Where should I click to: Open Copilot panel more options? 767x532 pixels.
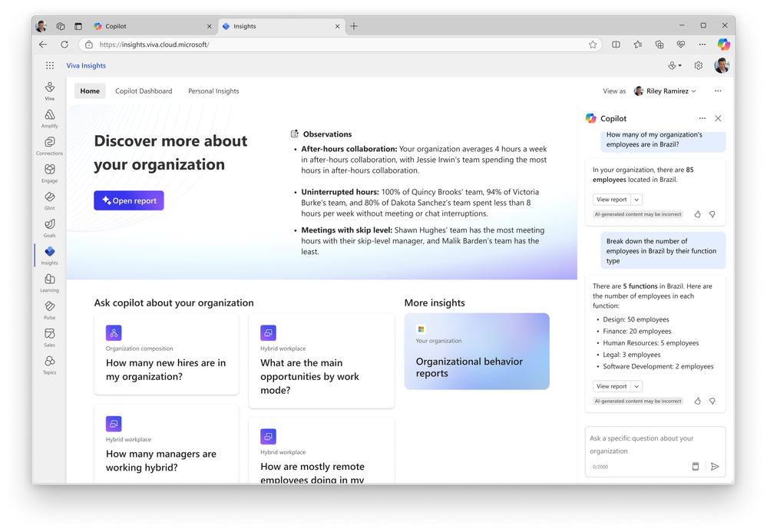[x=702, y=118]
